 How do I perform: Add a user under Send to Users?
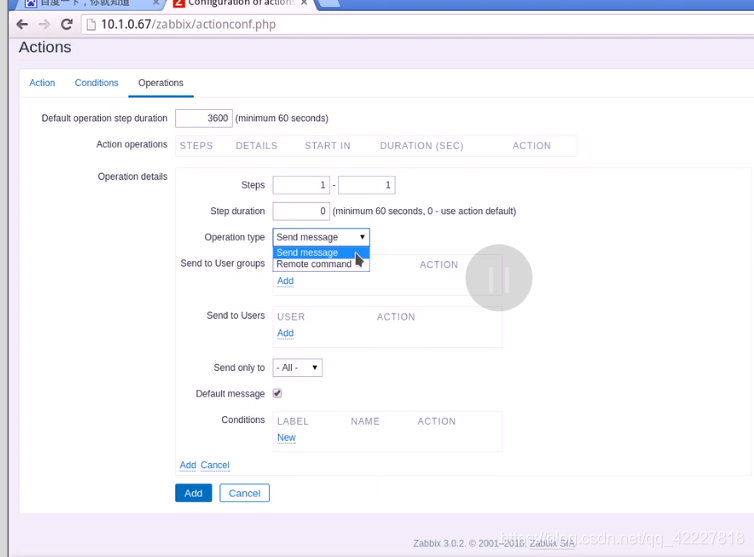click(x=285, y=333)
